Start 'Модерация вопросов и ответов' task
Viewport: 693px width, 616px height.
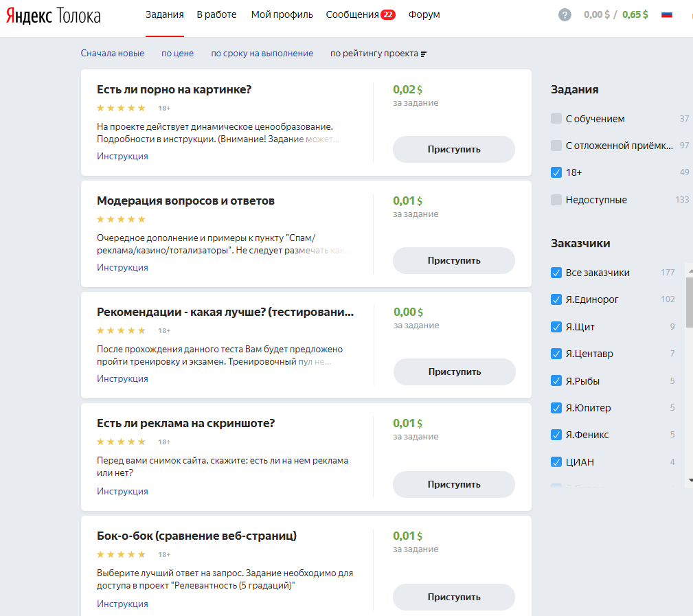[x=454, y=261]
